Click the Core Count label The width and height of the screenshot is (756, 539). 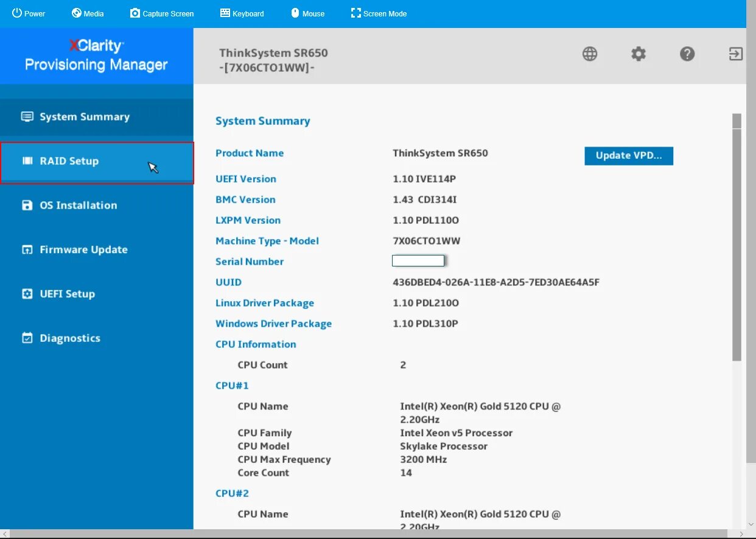264,473
